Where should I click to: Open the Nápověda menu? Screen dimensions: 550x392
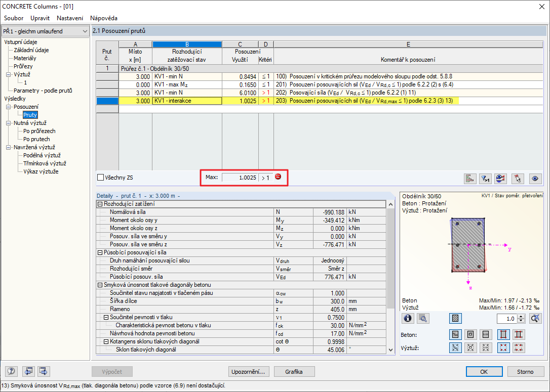pyautogui.click(x=104, y=18)
